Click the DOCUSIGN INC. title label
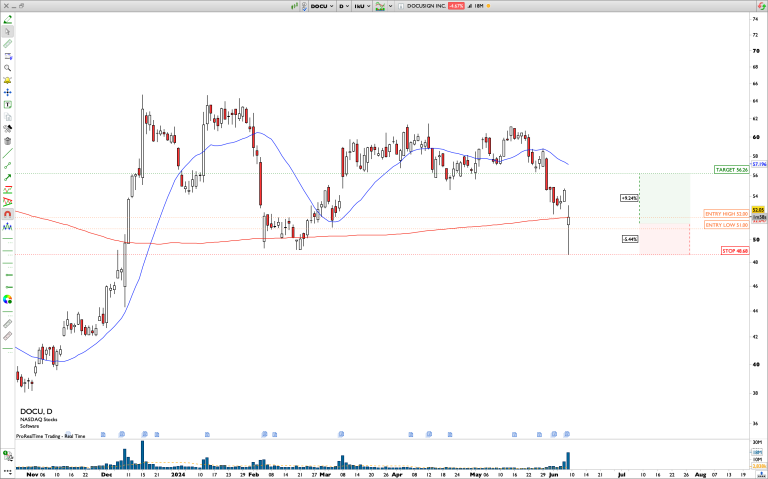768x479 pixels. (424, 6)
